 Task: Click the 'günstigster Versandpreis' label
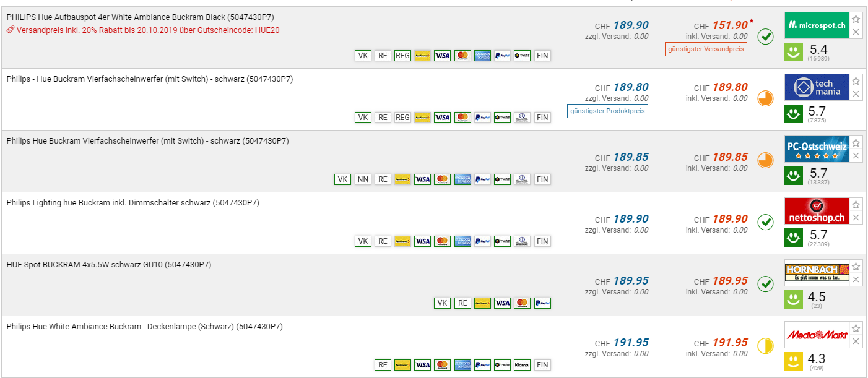[x=706, y=49]
